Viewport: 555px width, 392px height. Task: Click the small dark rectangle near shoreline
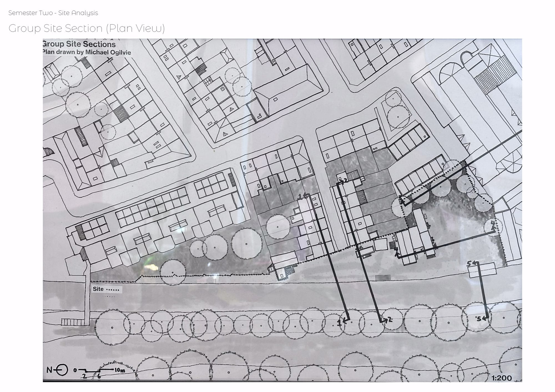click(x=383, y=277)
